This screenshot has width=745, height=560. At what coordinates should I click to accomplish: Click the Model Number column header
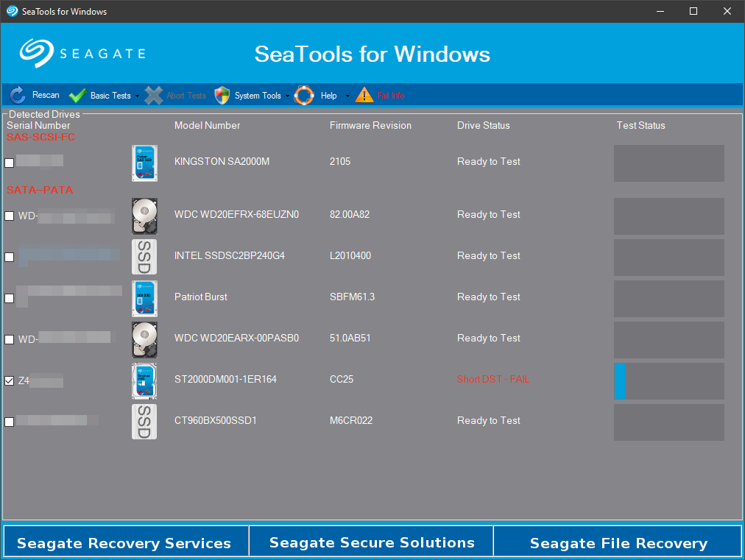pyautogui.click(x=207, y=125)
